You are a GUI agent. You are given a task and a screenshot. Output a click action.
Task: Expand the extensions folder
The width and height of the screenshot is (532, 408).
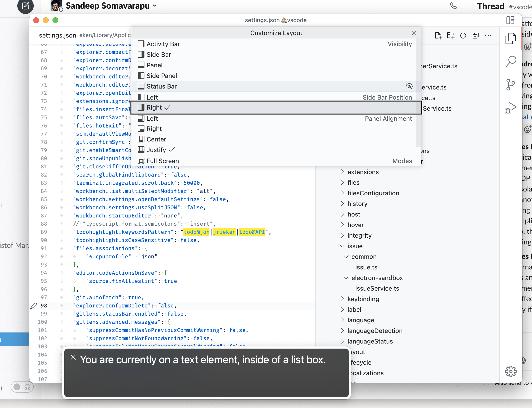363,172
